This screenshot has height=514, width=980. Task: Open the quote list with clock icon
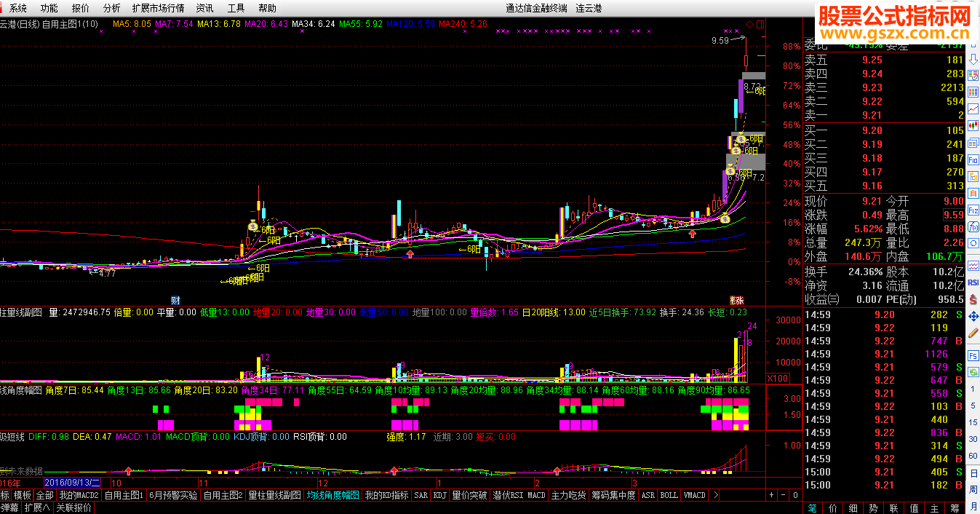[x=973, y=76]
